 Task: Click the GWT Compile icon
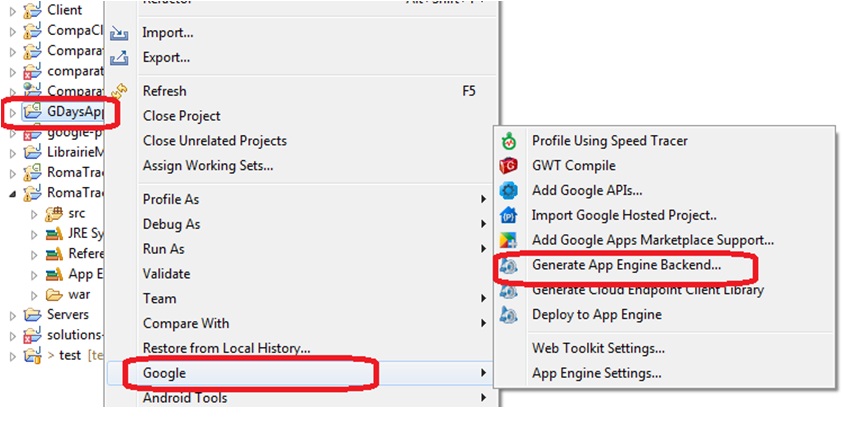click(509, 166)
